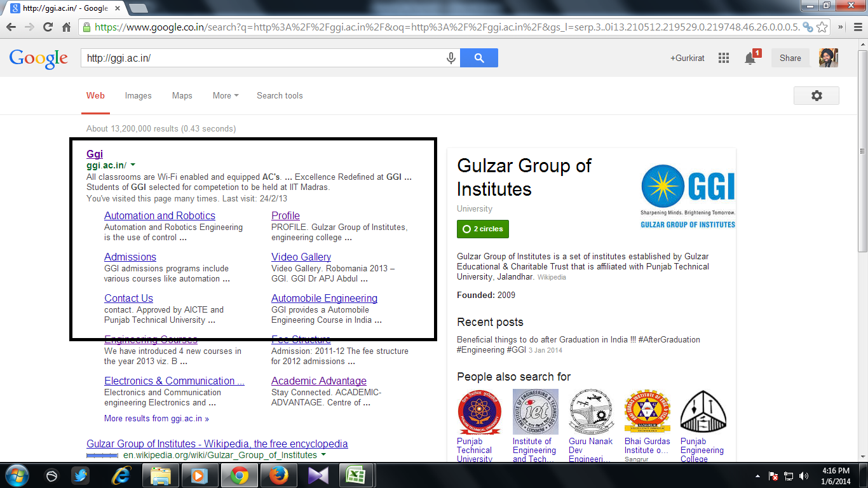Open the Wikipedia result's green dropdown arrow
Viewport: 868px width, 488px height.
pyautogui.click(x=323, y=455)
